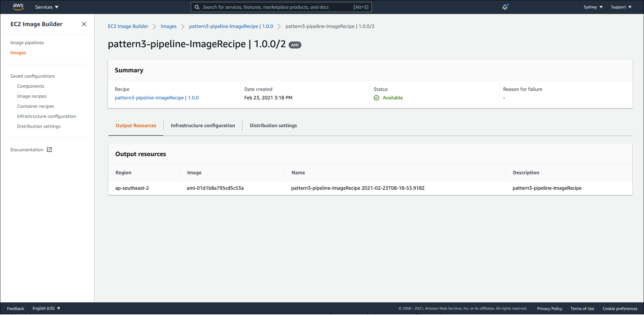Image resolution: width=644 pixels, height=315 pixels.
Task: Switch to Distribution settings tab
Action: coord(273,126)
